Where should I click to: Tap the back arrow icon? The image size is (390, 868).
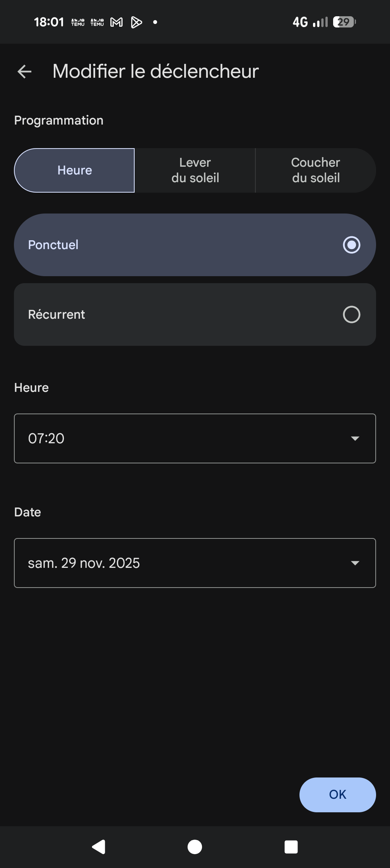tap(25, 72)
